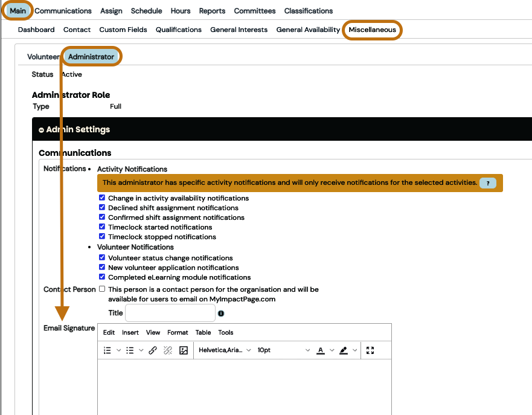
Task: Click the insert image icon
Action: tap(184, 350)
